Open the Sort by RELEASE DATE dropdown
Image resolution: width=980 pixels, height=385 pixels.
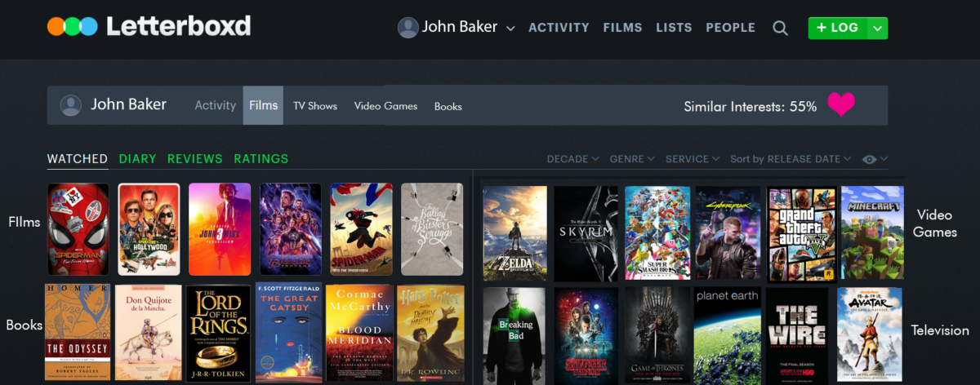(x=791, y=159)
